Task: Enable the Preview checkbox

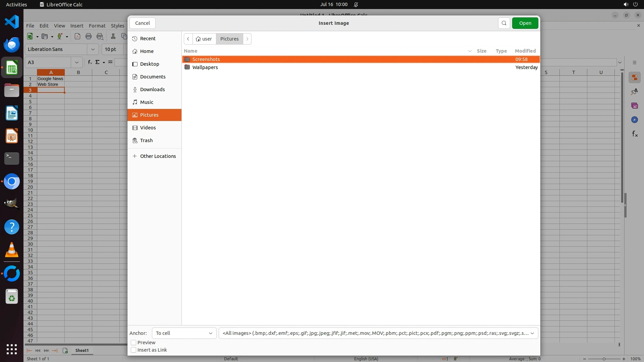Action: 133,343
